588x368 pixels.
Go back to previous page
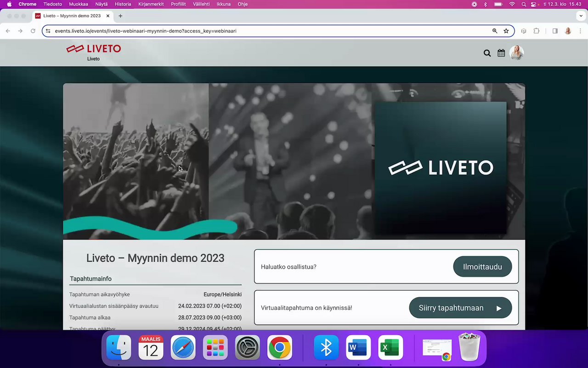click(8, 31)
